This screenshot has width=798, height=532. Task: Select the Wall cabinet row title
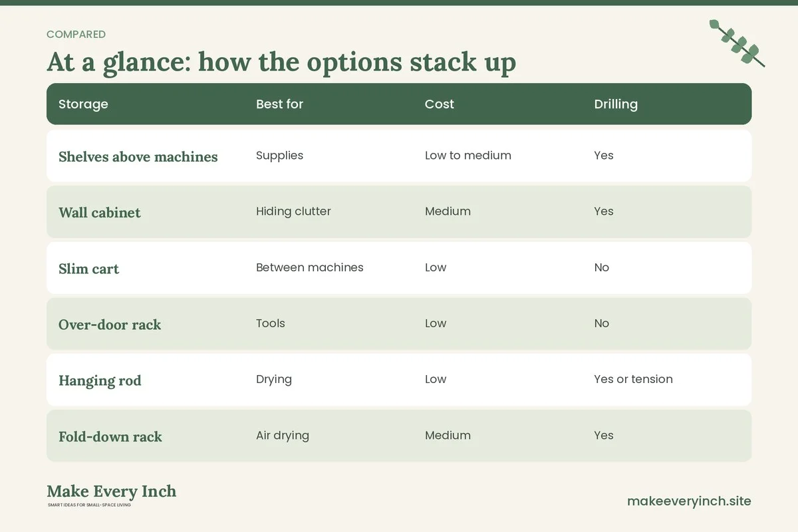[x=100, y=213]
